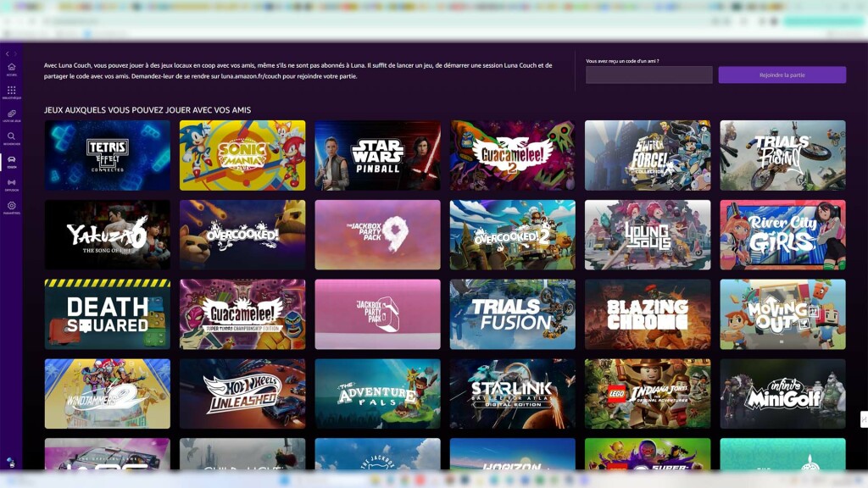Open the Yakuza 6 Song of Life tile

click(108, 236)
